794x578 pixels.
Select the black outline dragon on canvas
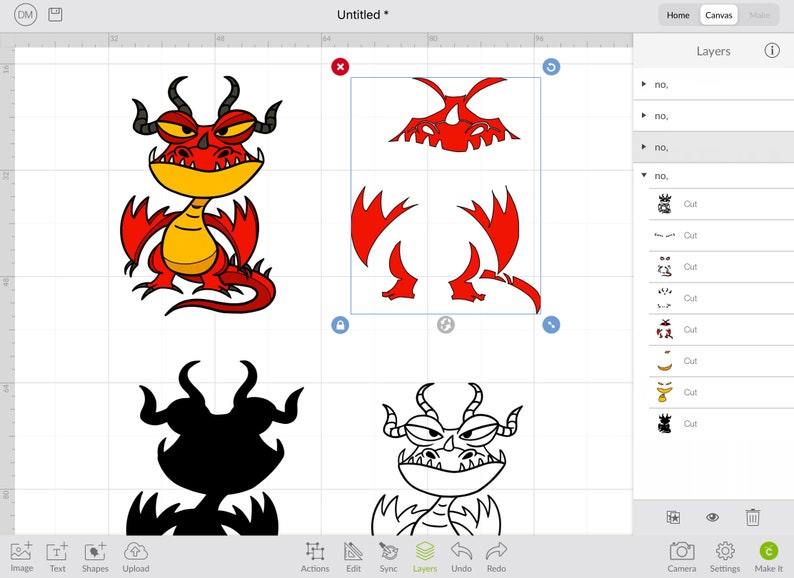tap(447, 459)
